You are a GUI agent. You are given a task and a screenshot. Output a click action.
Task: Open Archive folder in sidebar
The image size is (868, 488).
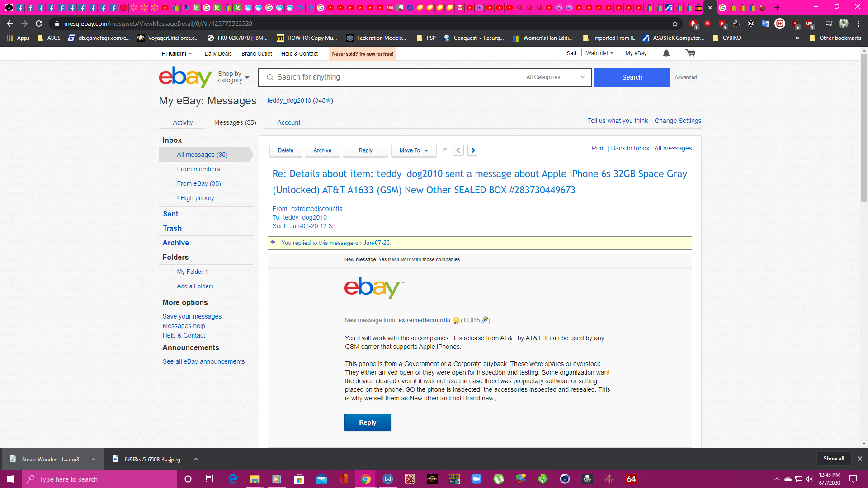point(176,243)
